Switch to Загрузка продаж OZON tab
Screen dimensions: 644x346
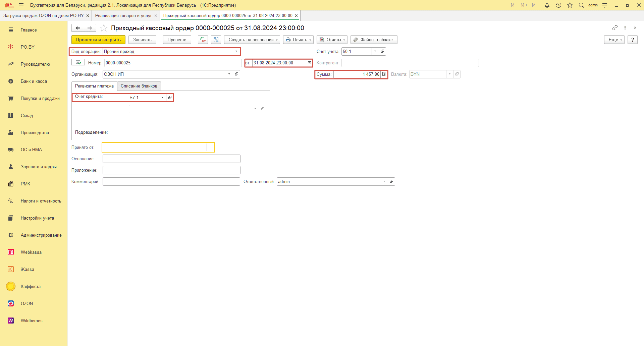point(44,15)
